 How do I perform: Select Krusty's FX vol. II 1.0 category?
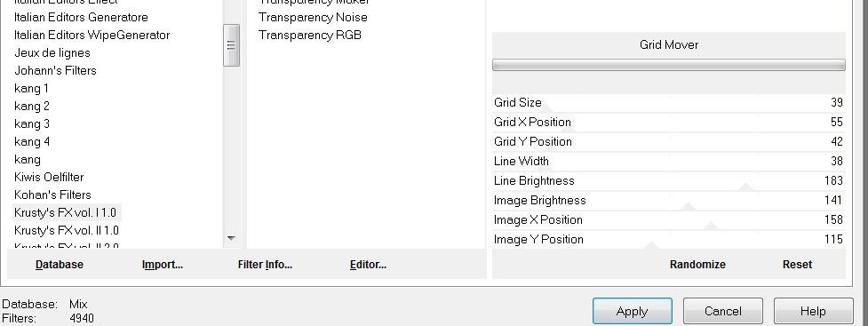(67, 230)
